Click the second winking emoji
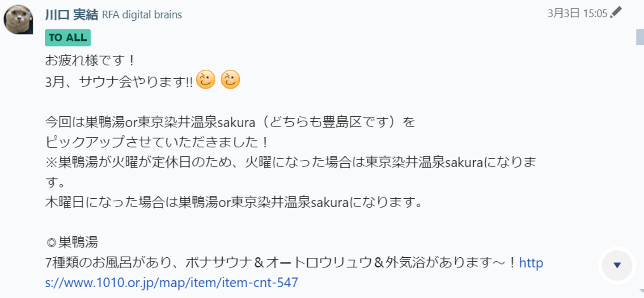644x298 pixels. coord(230,80)
